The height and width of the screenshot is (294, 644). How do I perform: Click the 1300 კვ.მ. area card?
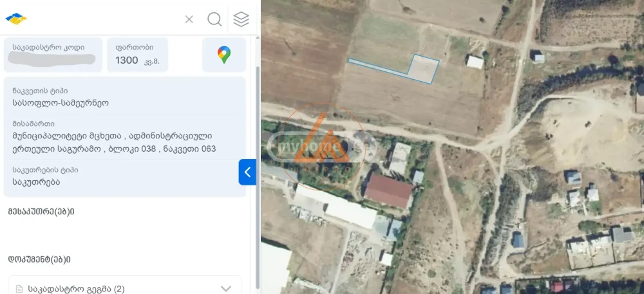click(x=138, y=55)
